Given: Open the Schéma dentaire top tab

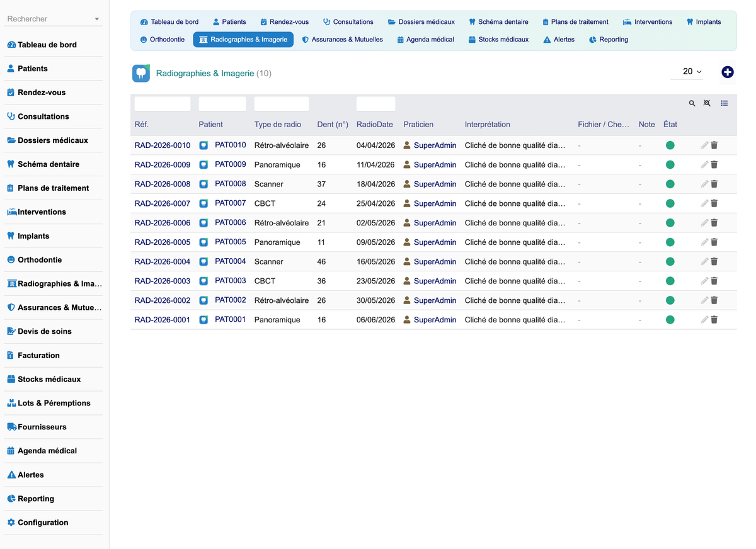Looking at the screenshot, I should [x=498, y=22].
